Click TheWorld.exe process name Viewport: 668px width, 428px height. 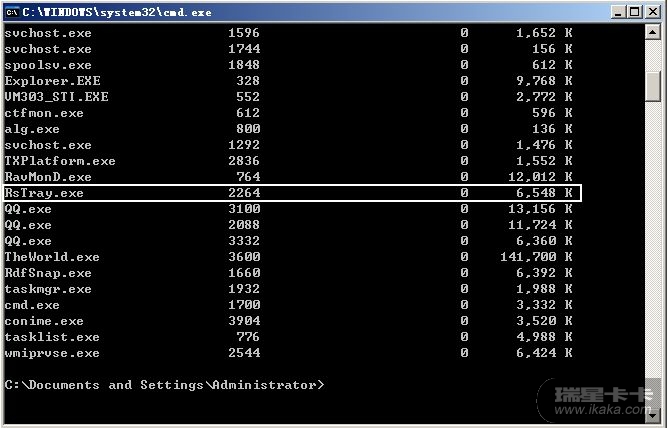tap(52, 257)
